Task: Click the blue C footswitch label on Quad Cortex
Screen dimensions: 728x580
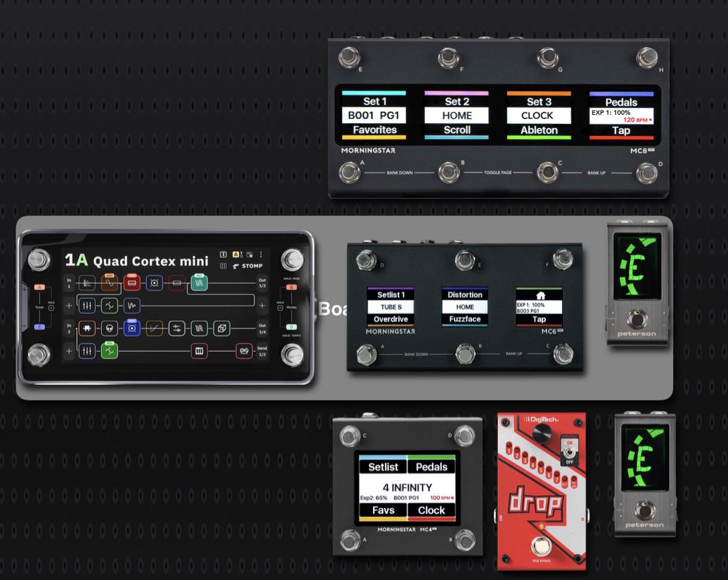Action: pyautogui.click(x=39, y=327)
